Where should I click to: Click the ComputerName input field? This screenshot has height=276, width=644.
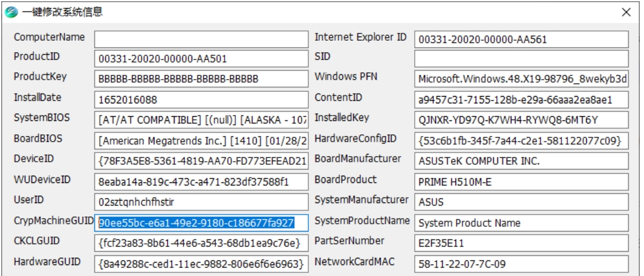point(201,40)
